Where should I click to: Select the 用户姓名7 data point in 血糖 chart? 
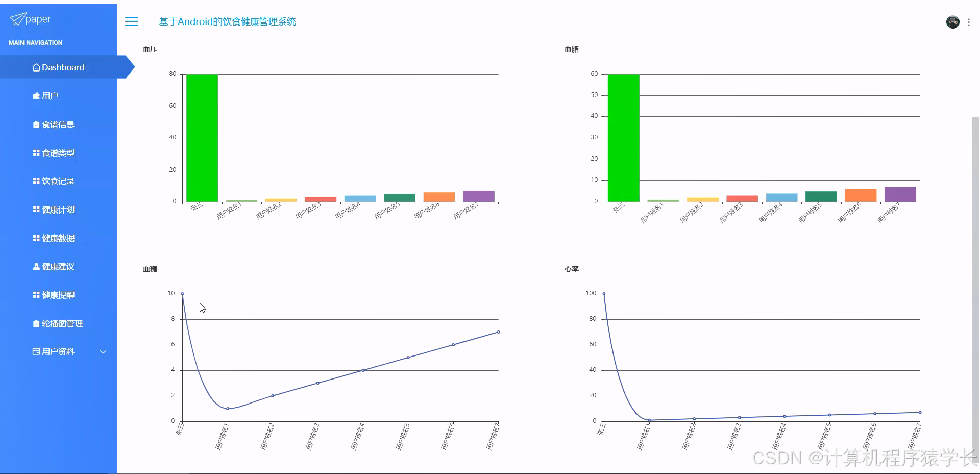tap(498, 332)
